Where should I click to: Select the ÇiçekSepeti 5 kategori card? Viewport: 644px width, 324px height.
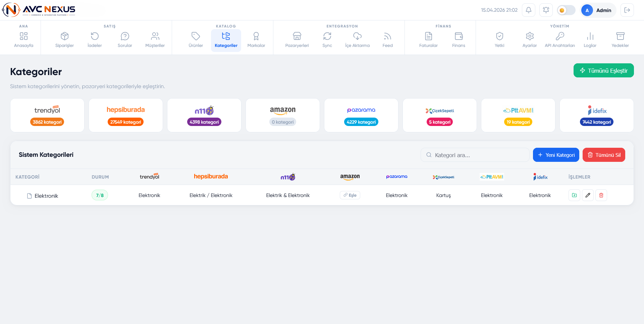440,115
